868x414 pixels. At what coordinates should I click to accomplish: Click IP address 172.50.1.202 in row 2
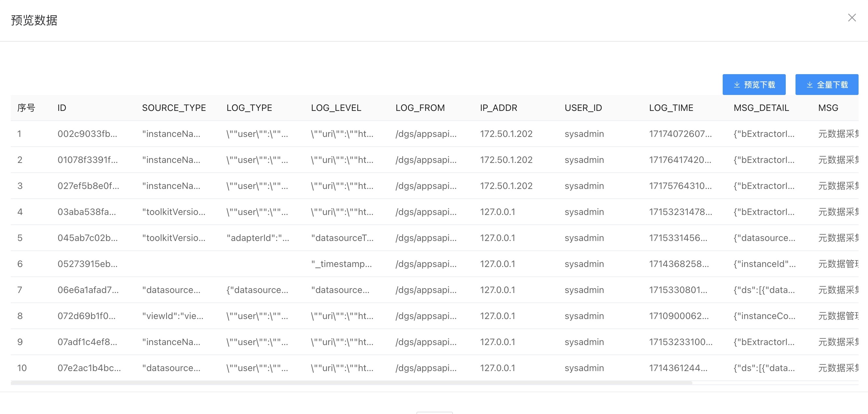click(x=506, y=160)
